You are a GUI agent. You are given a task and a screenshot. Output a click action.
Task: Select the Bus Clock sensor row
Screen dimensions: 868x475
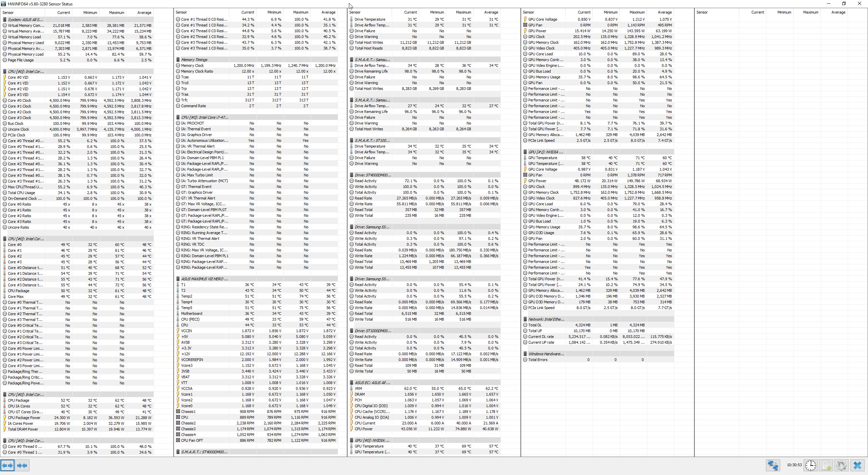78,123
